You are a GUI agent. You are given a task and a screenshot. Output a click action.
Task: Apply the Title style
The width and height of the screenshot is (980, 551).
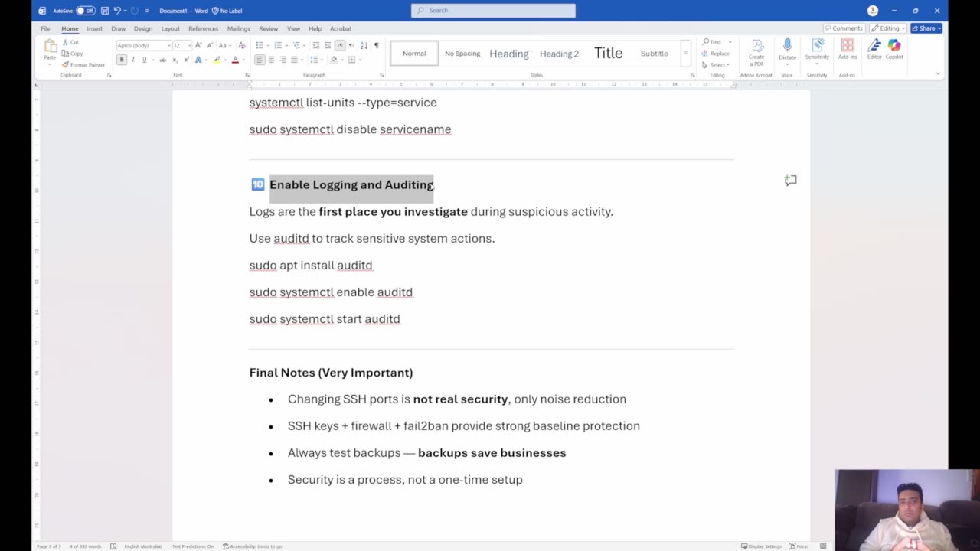pos(609,54)
